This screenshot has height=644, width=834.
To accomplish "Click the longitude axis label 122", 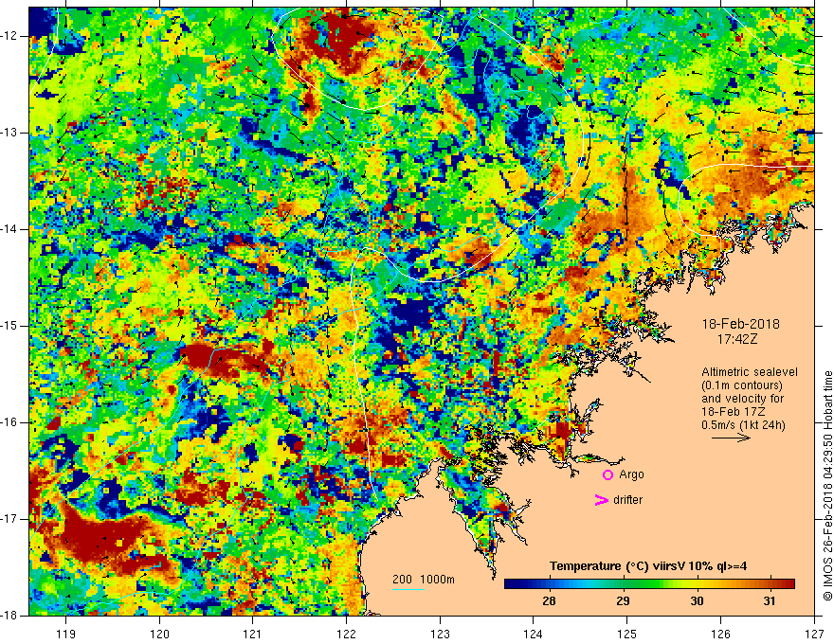I will tap(346, 634).
